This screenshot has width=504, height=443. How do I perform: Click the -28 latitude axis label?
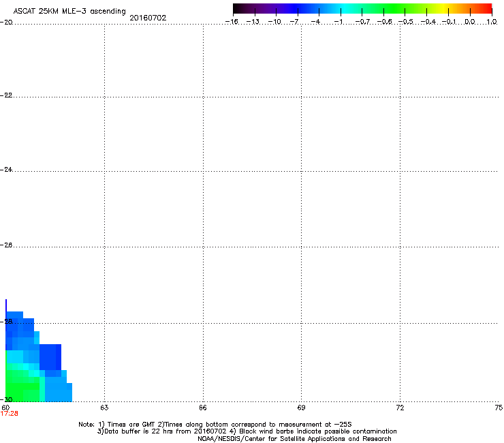[x=6, y=322]
